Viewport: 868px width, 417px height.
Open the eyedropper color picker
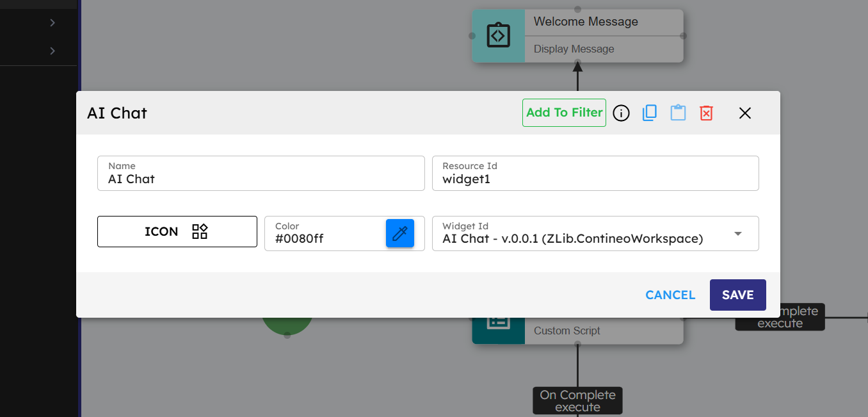pos(400,233)
